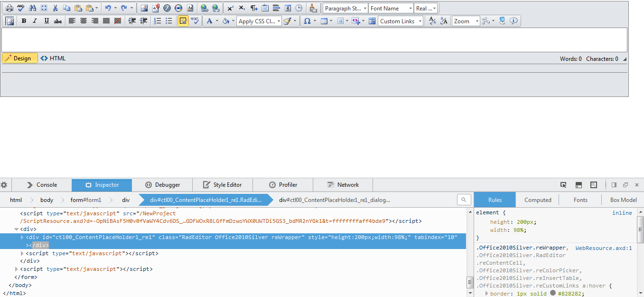Open the Style Editor tab
The width and height of the screenshot is (644, 297).
[x=223, y=185]
